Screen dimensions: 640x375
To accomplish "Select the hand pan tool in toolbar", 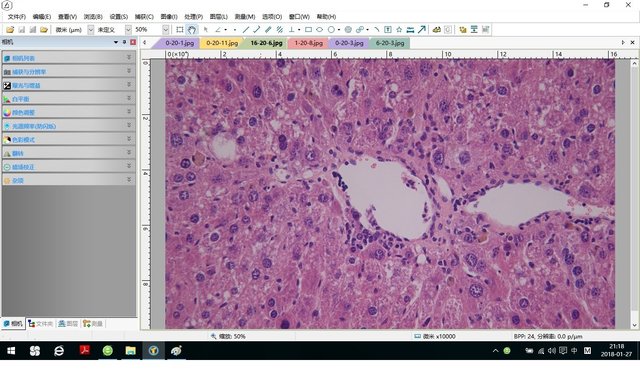I will [x=191, y=29].
